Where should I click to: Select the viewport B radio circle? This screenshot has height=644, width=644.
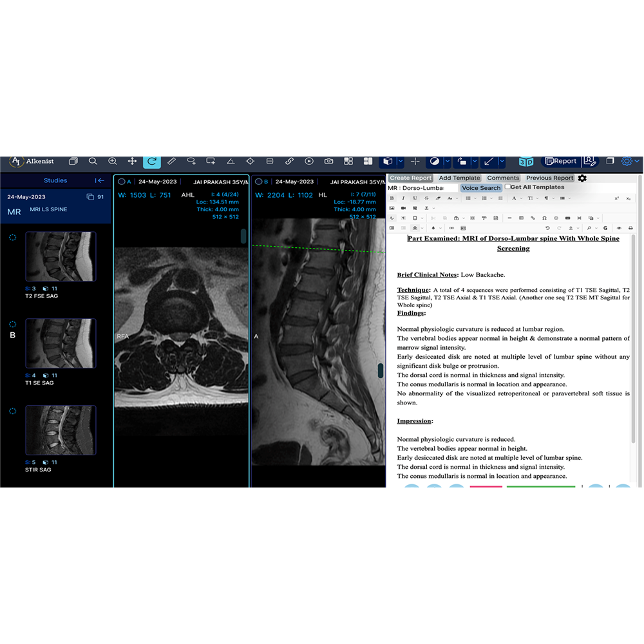coord(258,182)
